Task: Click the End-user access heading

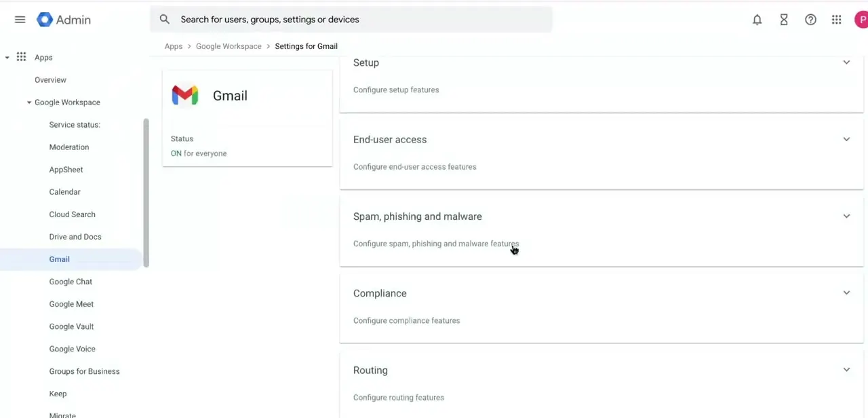Action: pyautogui.click(x=390, y=139)
